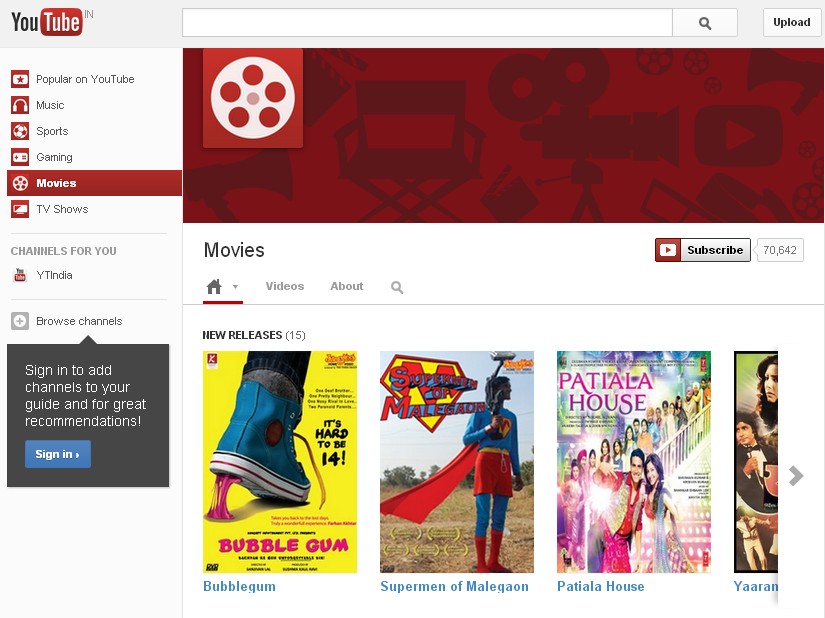Open the Bubblegum movie poster
This screenshot has width=825, height=618.
[x=280, y=462]
